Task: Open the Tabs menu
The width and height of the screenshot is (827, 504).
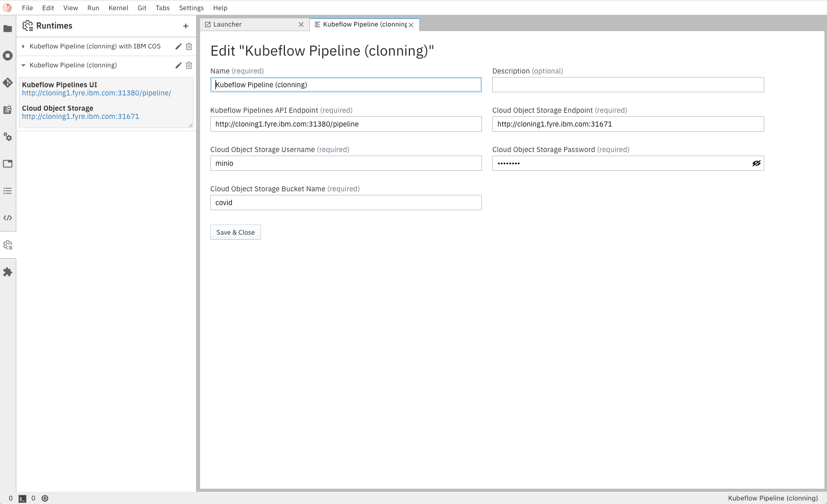Action: tap(163, 8)
